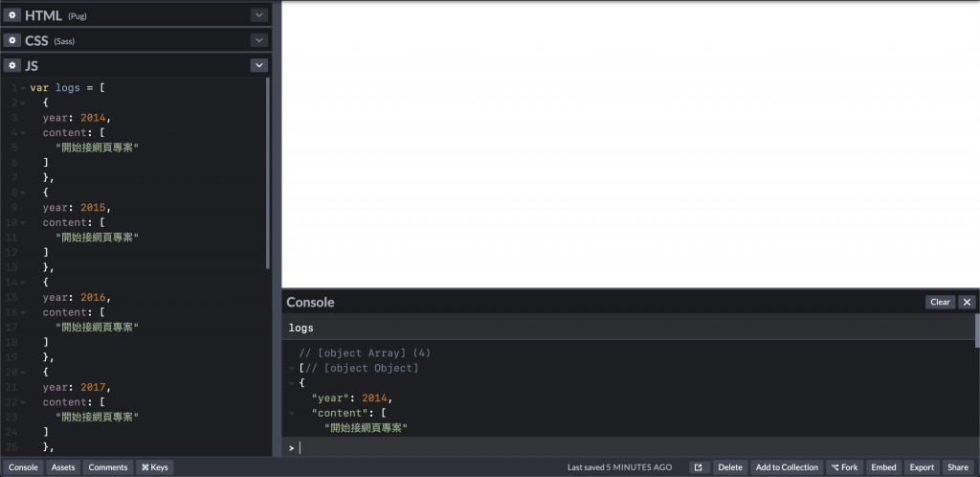
Task: Open the Export menu
Action: coord(922,467)
